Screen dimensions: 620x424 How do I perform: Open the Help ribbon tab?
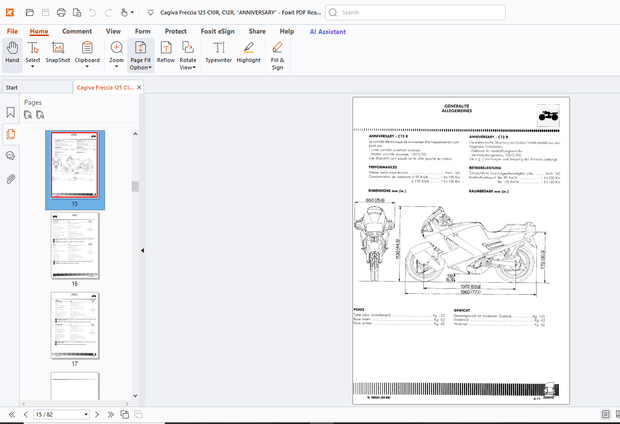point(287,31)
